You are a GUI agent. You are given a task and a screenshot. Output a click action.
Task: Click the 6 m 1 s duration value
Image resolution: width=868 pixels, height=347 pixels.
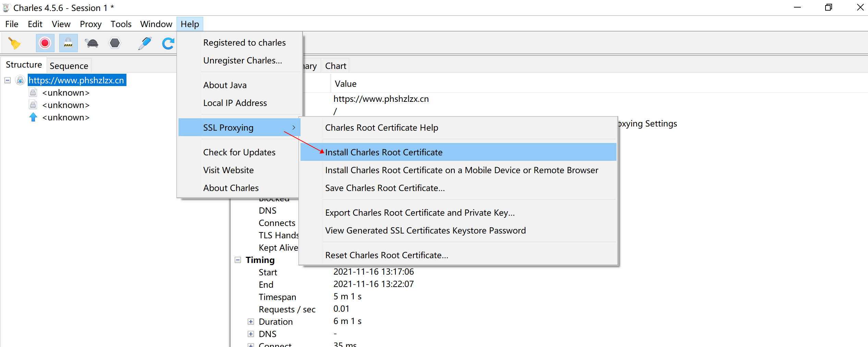347,321
